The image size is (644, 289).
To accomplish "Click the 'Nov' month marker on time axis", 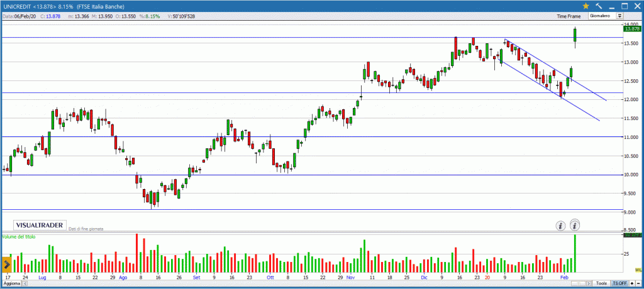I will tap(350, 278).
